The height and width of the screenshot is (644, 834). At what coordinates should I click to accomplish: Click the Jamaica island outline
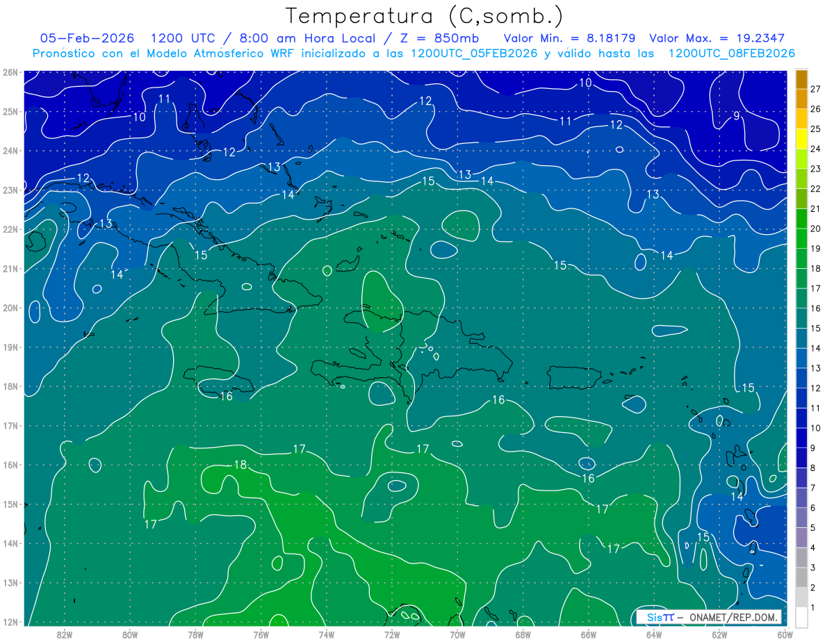[x=218, y=381]
